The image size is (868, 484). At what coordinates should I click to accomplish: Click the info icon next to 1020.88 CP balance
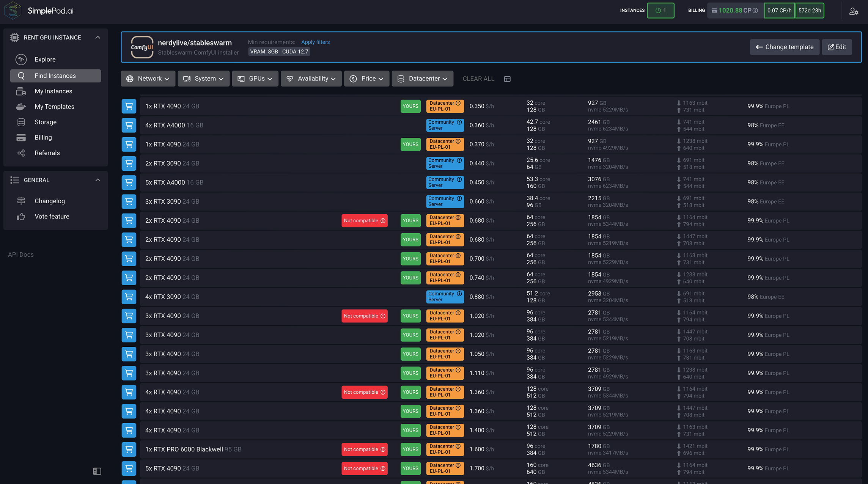point(755,11)
